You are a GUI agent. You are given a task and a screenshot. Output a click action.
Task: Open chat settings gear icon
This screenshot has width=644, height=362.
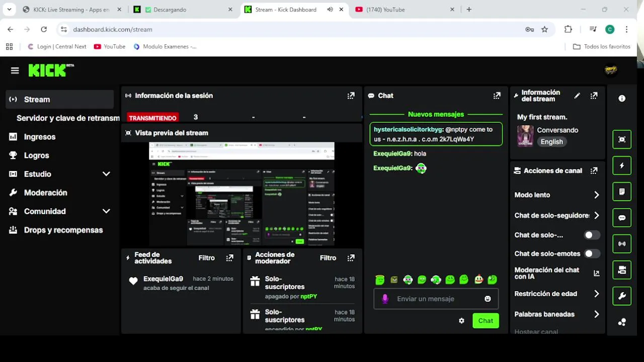[x=461, y=321]
